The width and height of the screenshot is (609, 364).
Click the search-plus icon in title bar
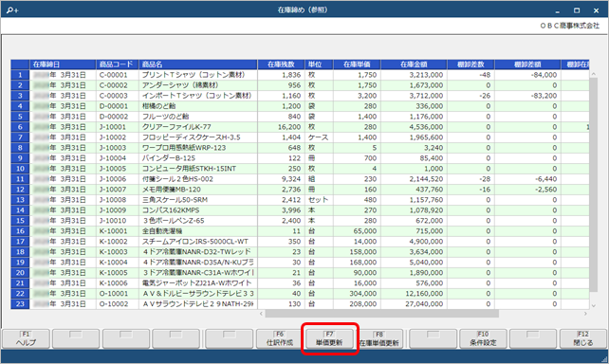coord(12,10)
